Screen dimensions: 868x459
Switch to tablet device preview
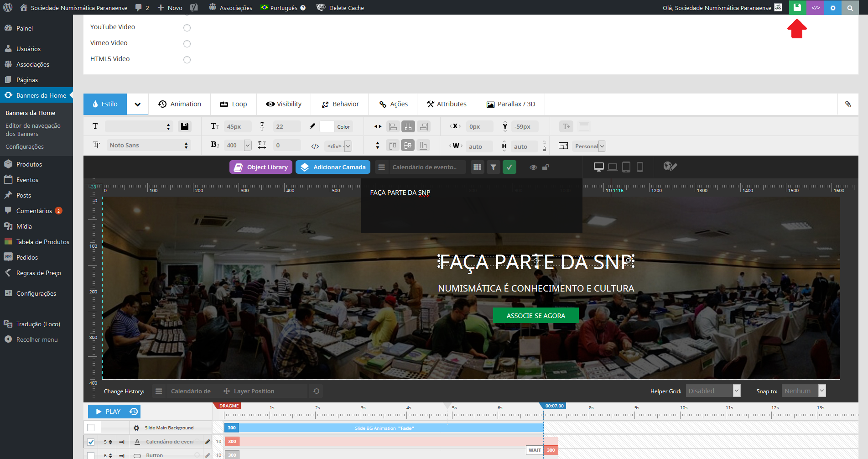[626, 167]
